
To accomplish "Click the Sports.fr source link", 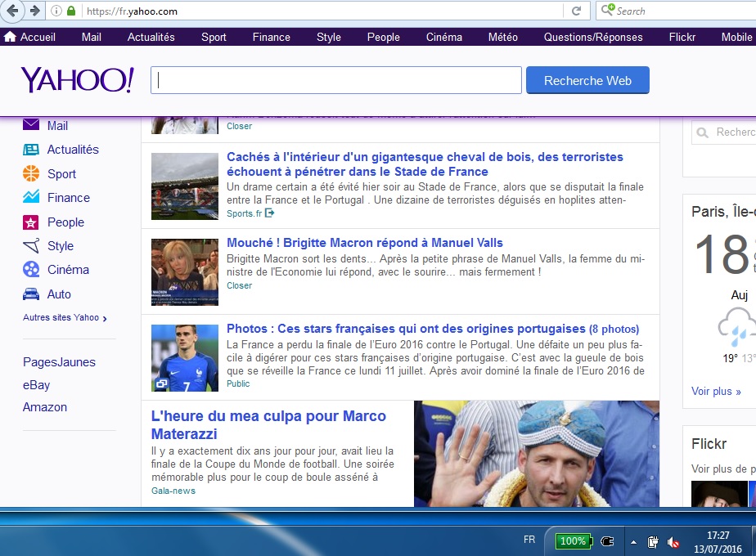I will pyautogui.click(x=245, y=213).
